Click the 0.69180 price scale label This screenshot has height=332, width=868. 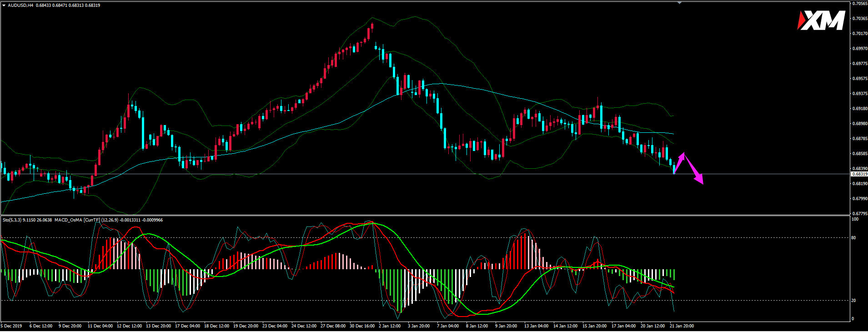coord(860,109)
